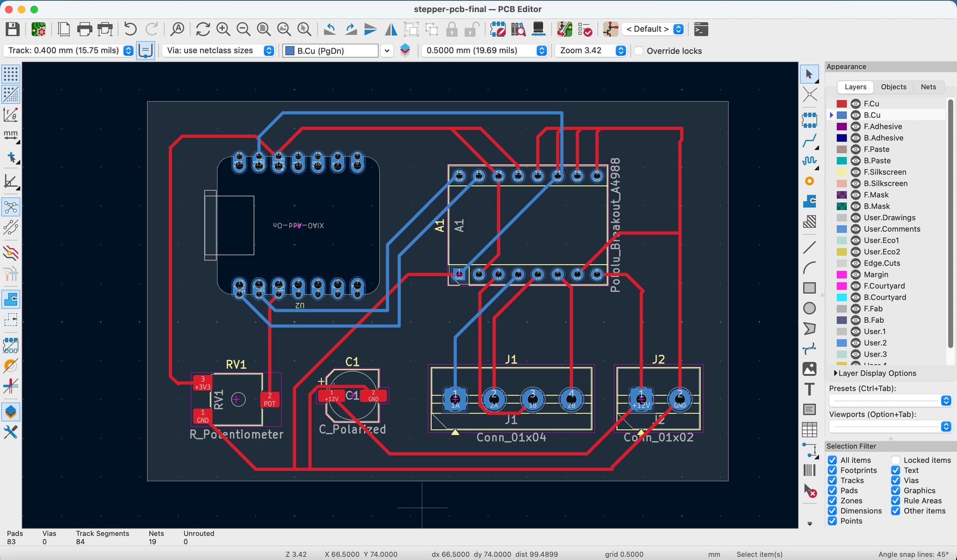Open Viewports dropdown field

click(x=890, y=426)
